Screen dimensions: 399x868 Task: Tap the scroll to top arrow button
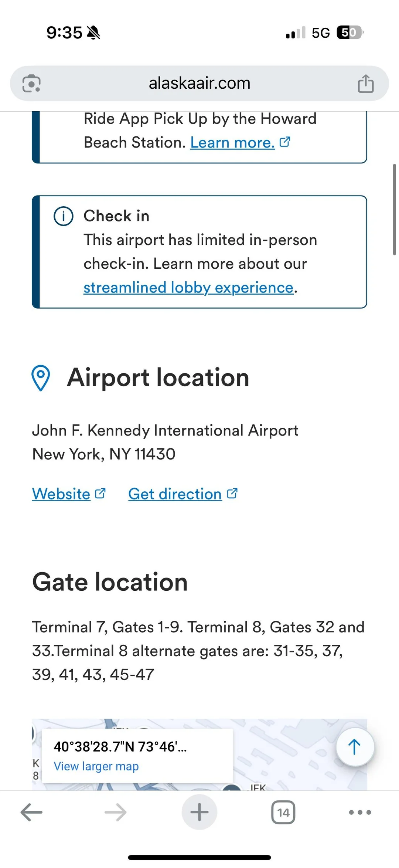point(355,747)
